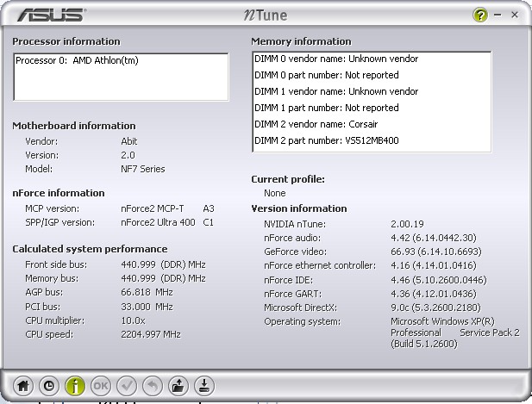The image size is (532, 404).
Task: Go to the Home screen icon
Action: point(23,386)
